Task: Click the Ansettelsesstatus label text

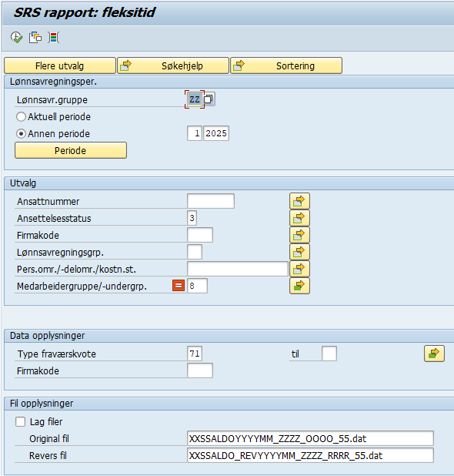Action: click(54, 219)
